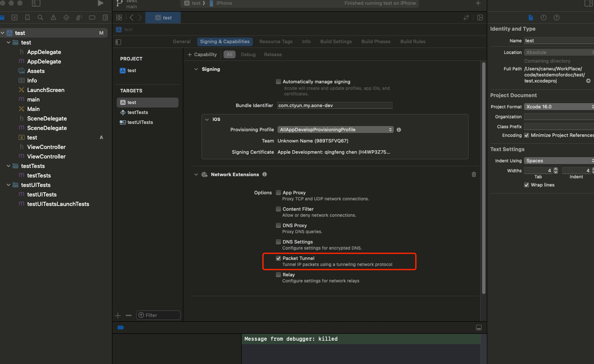
Task: Hide the project and targets list
Action: coord(118,42)
